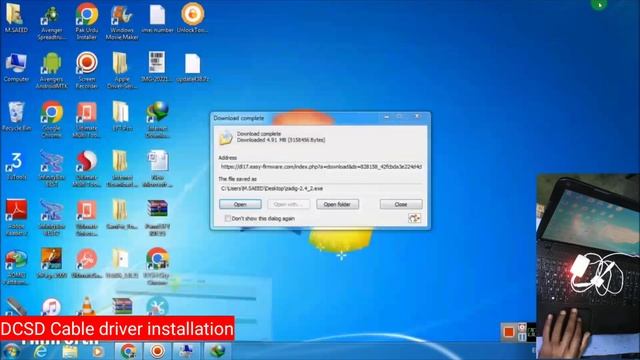Click the Windows Start button

pos(11,351)
